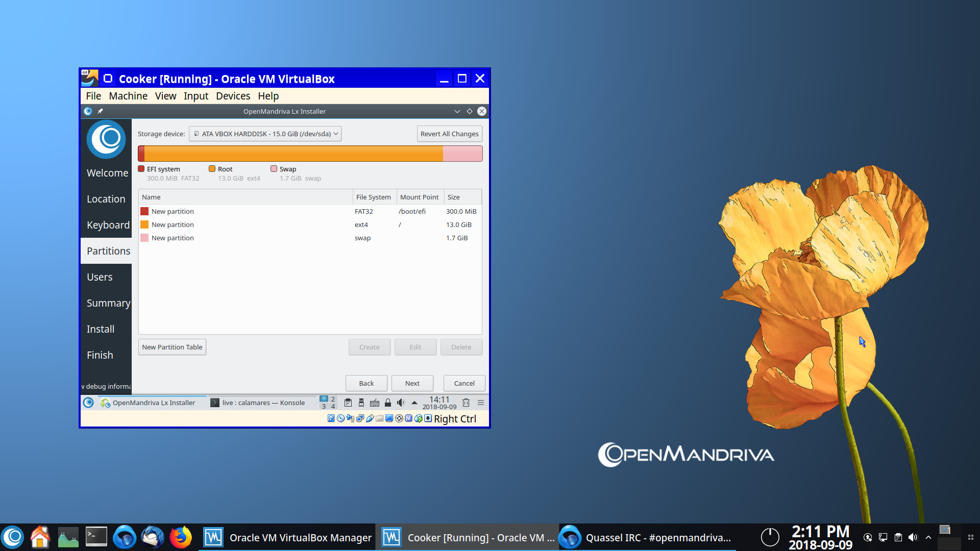Launch the system monitor icon in host taskbar
980x551 pixels.
[x=68, y=537]
